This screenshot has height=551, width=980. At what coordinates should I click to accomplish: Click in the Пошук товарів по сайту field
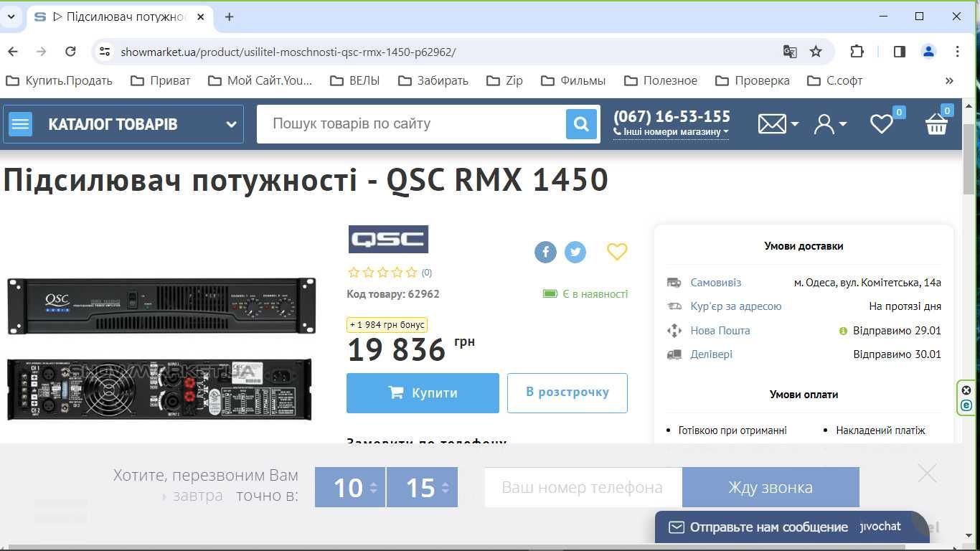pos(412,123)
